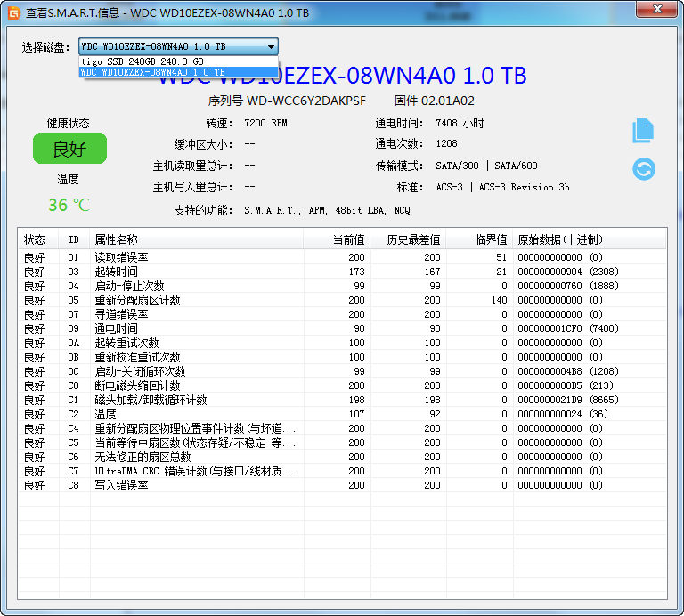Click raw value 000000001CF0 (7408)
This screenshot has height=616, width=684.
568,328
